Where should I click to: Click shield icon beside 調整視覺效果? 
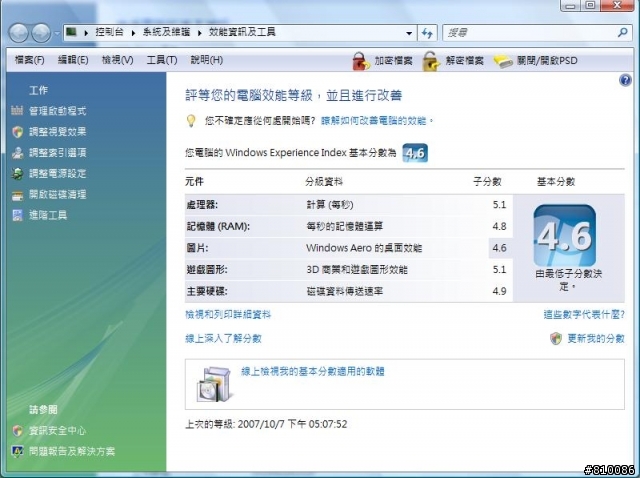[17, 131]
